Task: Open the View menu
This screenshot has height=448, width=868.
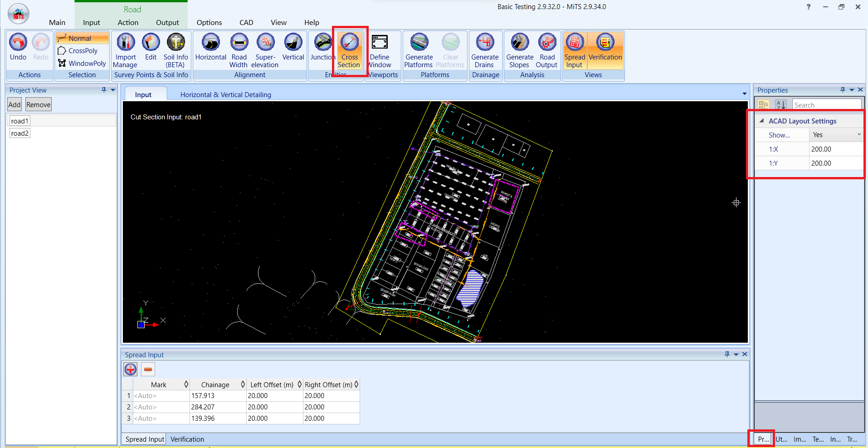Action: point(278,22)
